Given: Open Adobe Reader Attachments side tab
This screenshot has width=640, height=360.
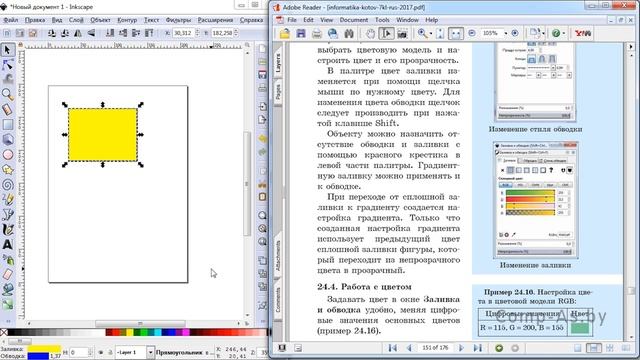Looking at the screenshot, I should pyautogui.click(x=278, y=256).
